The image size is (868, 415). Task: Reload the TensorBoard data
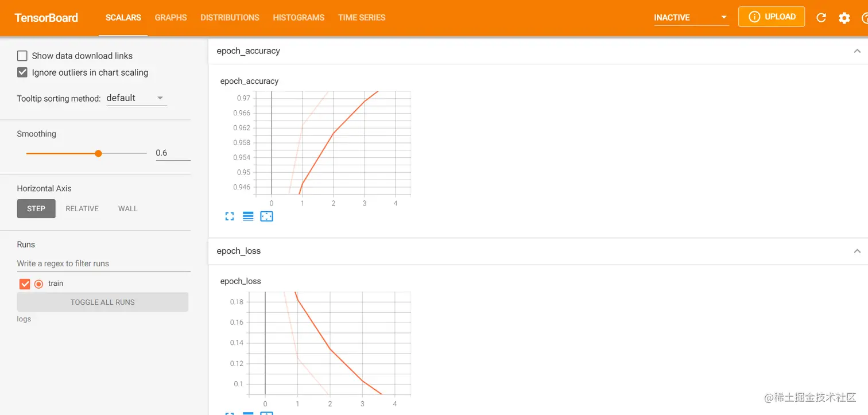click(821, 17)
